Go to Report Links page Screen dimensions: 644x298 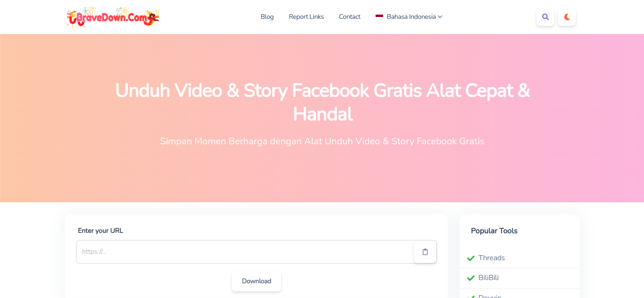pyautogui.click(x=306, y=17)
